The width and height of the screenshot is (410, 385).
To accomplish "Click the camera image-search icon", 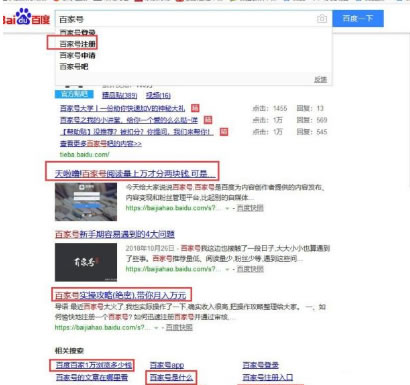I will click(x=322, y=19).
